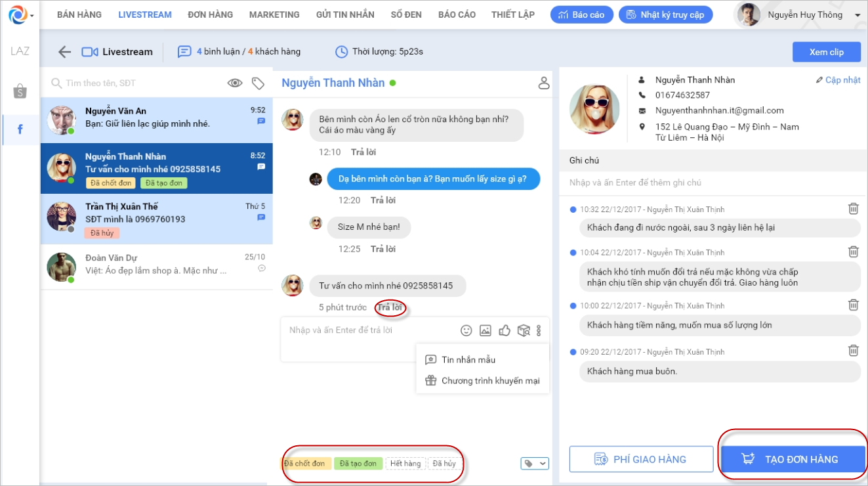Click the 'Cập nhật' link
This screenshot has width=868, height=486.
[x=838, y=80]
